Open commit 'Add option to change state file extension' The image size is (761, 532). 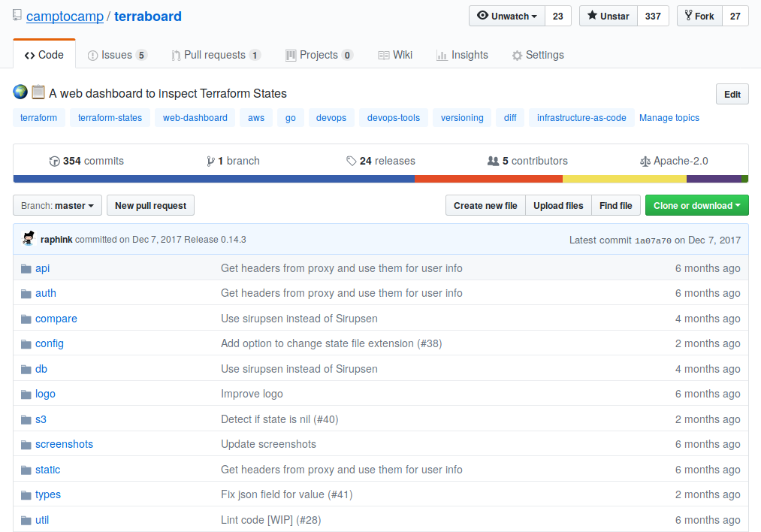tap(331, 343)
